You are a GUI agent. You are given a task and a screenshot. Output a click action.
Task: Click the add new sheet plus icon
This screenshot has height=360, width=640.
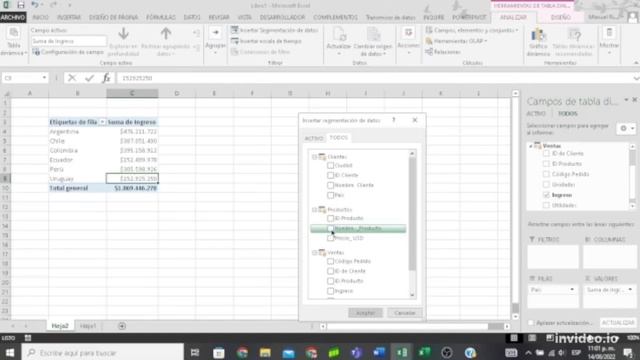(x=122, y=326)
